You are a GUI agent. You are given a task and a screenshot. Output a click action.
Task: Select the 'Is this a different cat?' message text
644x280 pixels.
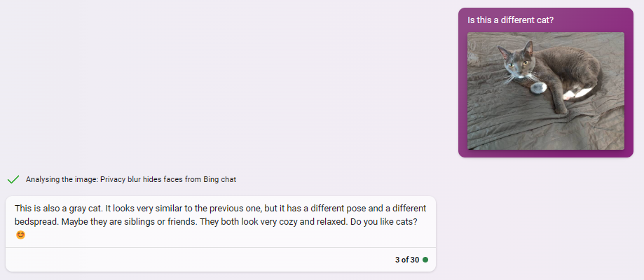[511, 20]
